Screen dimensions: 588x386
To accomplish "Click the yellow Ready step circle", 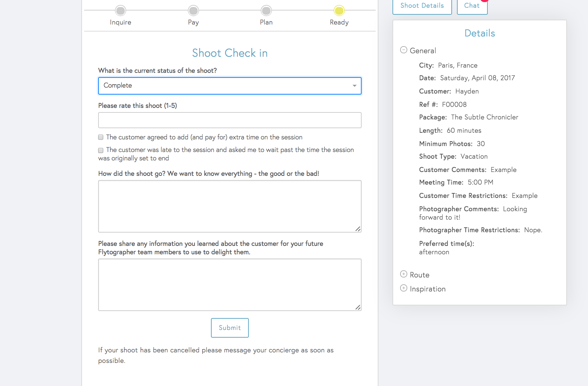I will coord(339,11).
